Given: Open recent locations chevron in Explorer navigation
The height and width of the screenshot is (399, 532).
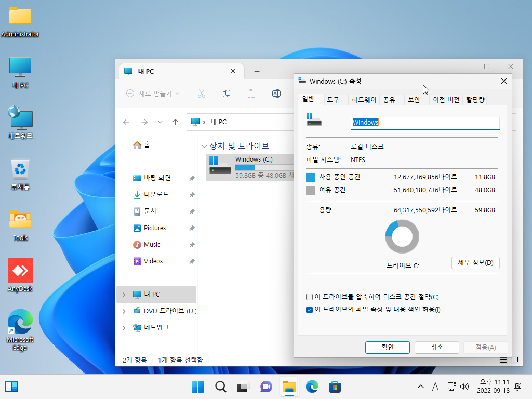Looking at the screenshot, I should (x=160, y=122).
